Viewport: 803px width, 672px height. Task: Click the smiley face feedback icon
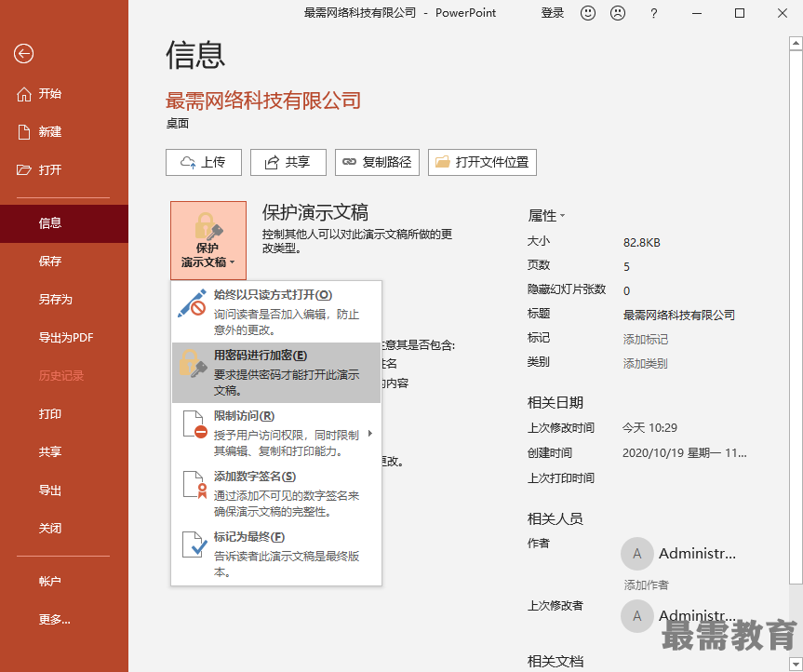(x=587, y=13)
